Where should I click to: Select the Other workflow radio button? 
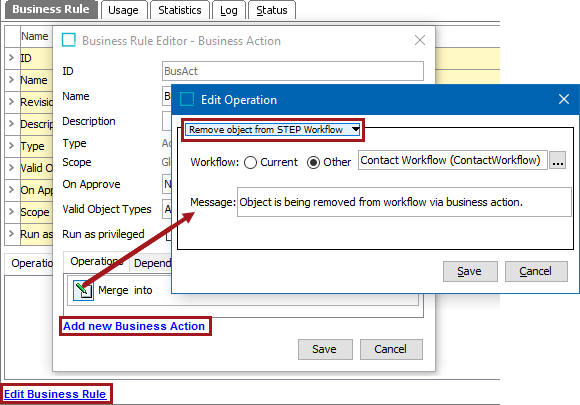[x=313, y=162]
